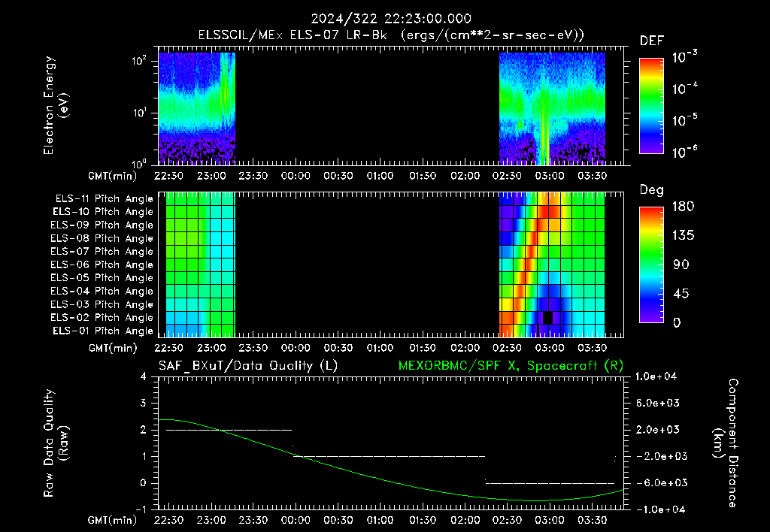Click the 6.0e+03 right axis label
The image size is (770, 532).
tap(658, 404)
